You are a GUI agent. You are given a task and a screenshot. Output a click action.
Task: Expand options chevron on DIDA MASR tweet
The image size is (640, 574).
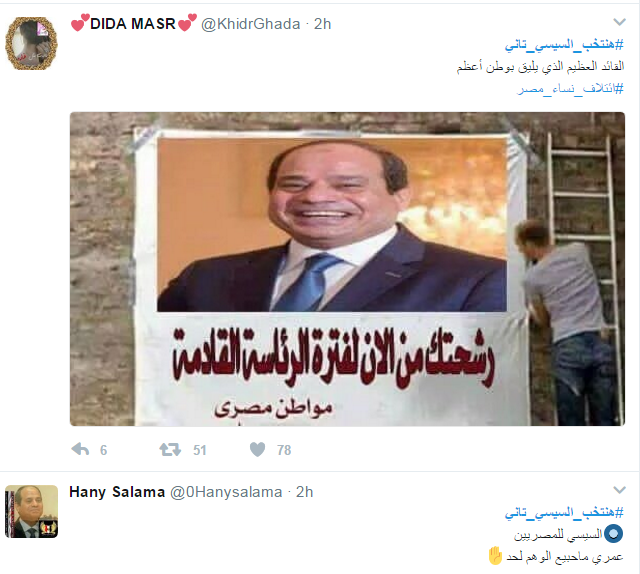coord(619,22)
